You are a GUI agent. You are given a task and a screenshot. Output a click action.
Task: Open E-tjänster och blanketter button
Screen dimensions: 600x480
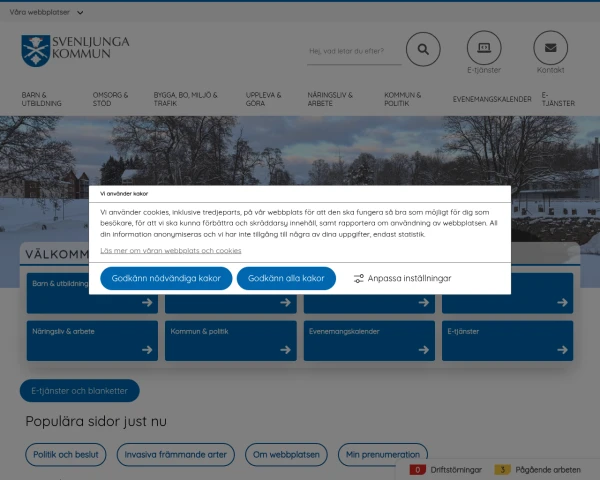pos(80,391)
